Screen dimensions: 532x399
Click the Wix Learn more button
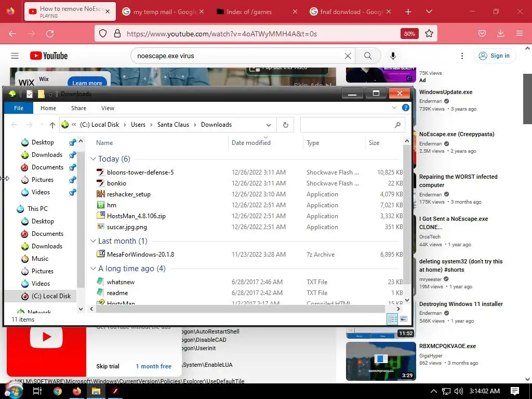click(x=87, y=83)
